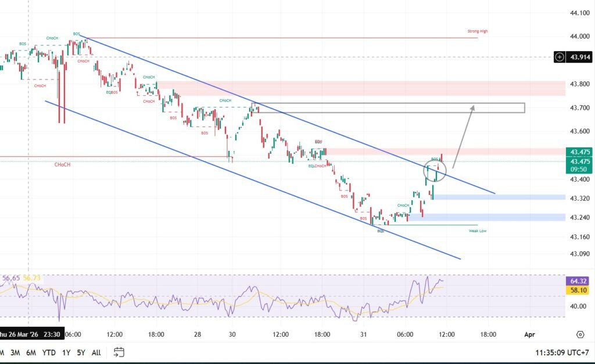Select the pink supply zone near 43.800
Image resolution: width=595 pixels, height=364 pixels.
(x=360, y=88)
